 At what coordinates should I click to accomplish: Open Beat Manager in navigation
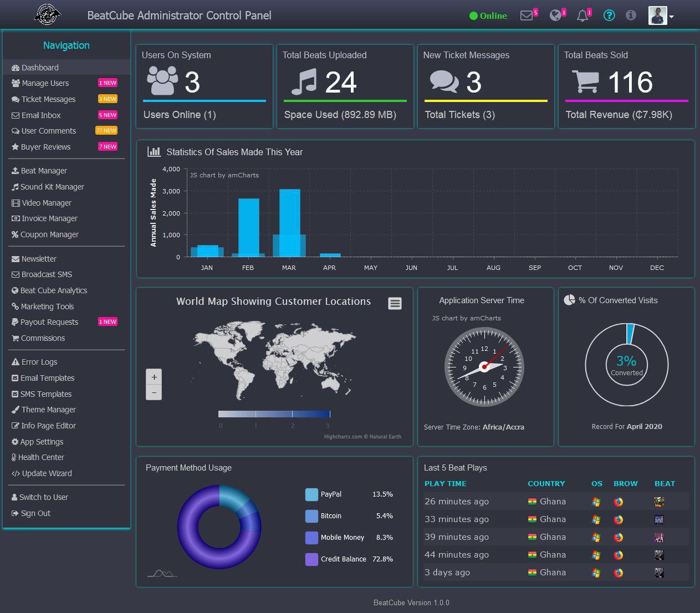(44, 171)
